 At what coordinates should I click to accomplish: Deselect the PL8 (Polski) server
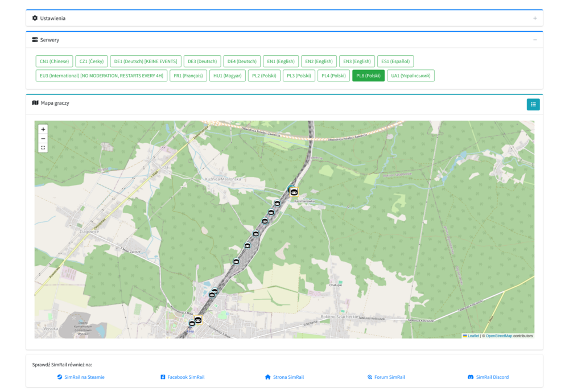[x=368, y=75]
